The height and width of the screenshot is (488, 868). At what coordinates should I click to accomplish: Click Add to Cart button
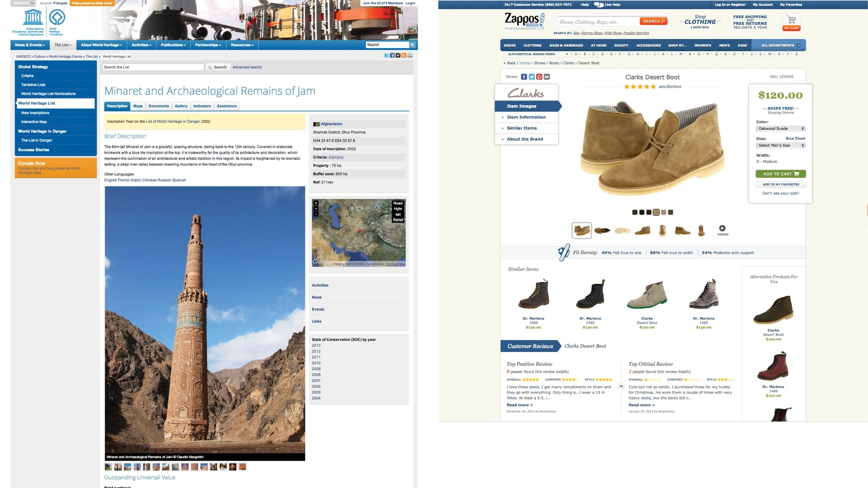point(781,174)
